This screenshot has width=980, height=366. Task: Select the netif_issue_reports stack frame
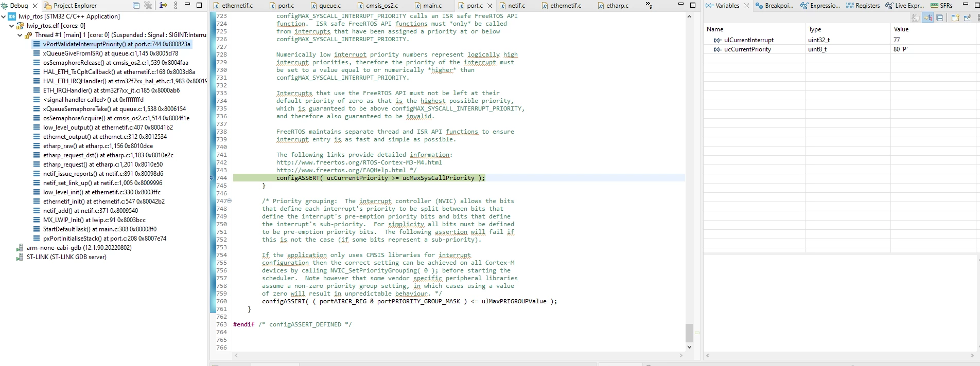(x=98, y=174)
